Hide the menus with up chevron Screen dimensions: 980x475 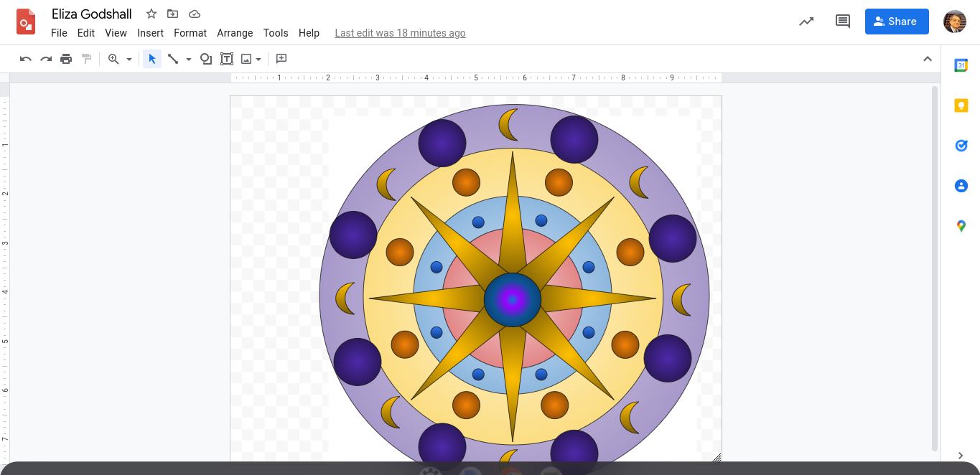tap(927, 59)
